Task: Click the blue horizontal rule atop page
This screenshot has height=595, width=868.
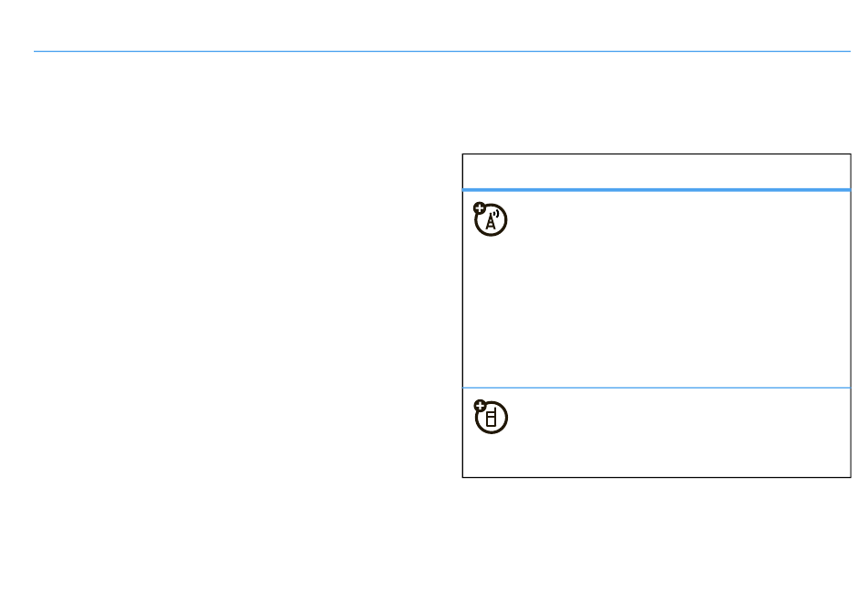Action: [441, 51]
